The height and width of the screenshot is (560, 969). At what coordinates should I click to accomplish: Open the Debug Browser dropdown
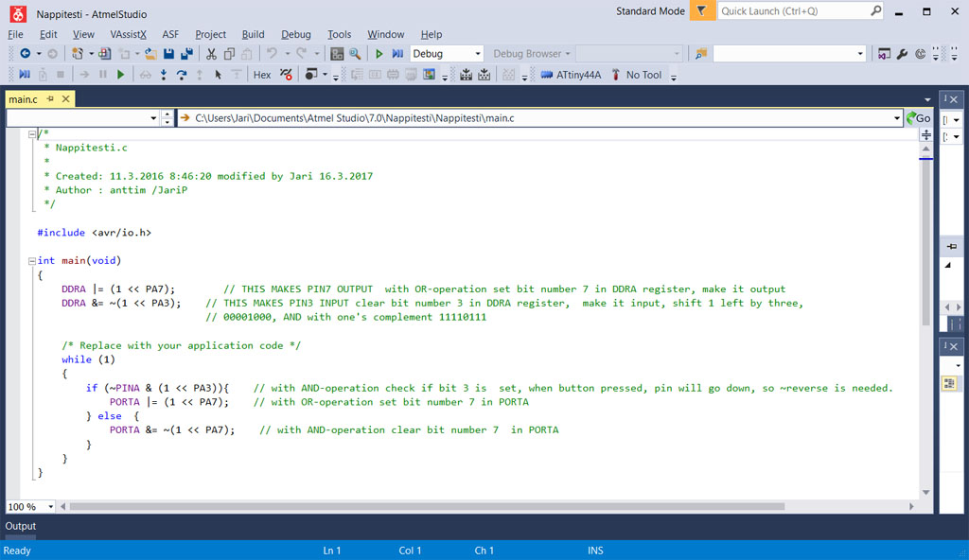532,54
